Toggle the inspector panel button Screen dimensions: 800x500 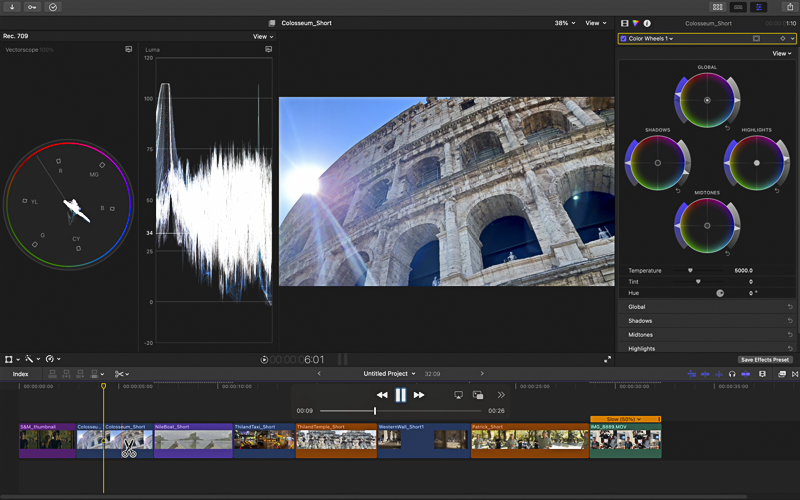pyautogui.click(x=760, y=7)
